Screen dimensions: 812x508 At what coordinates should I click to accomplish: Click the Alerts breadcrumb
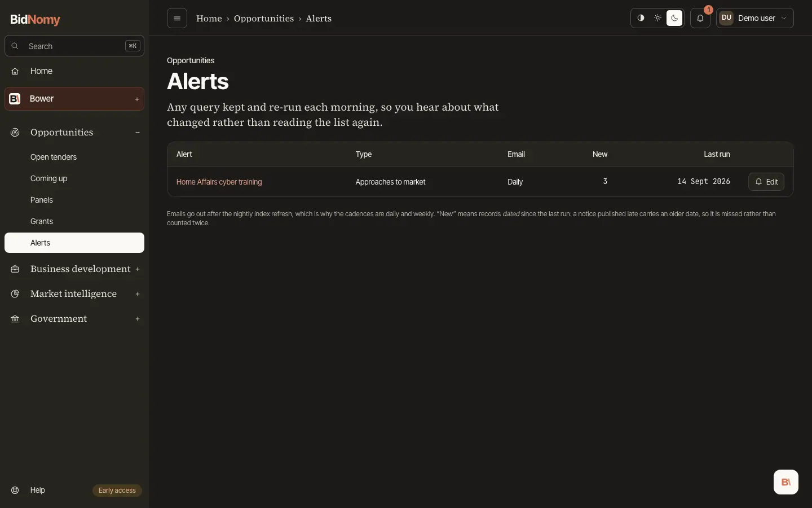[319, 18]
